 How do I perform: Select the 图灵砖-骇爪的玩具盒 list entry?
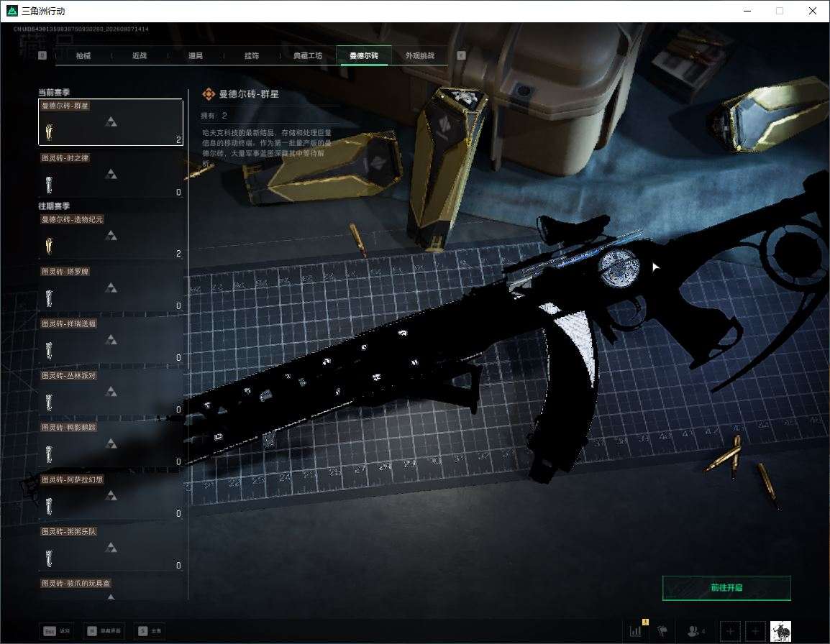coord(111,589)
